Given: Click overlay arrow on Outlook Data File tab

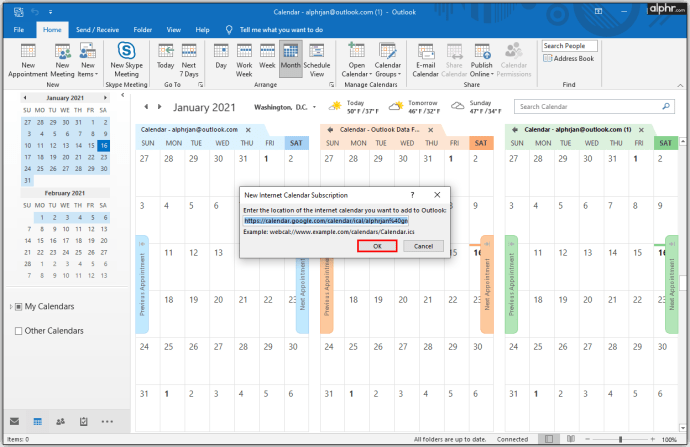Looking at the screenshot, I should [x=330, y=130].
